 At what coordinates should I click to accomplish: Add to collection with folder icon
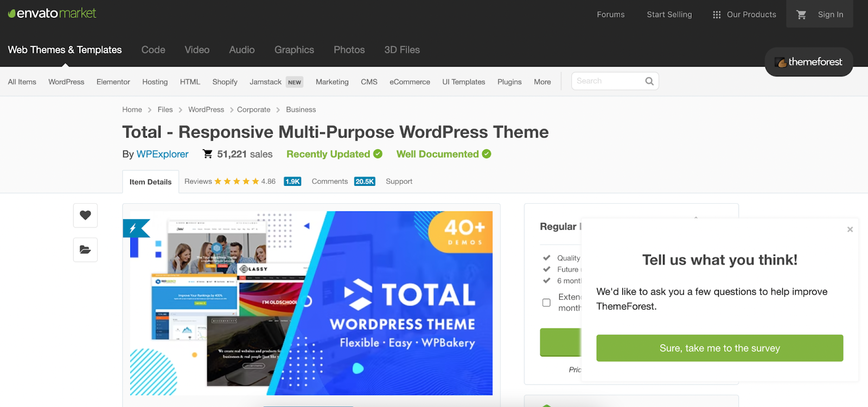tap(85, 250)
